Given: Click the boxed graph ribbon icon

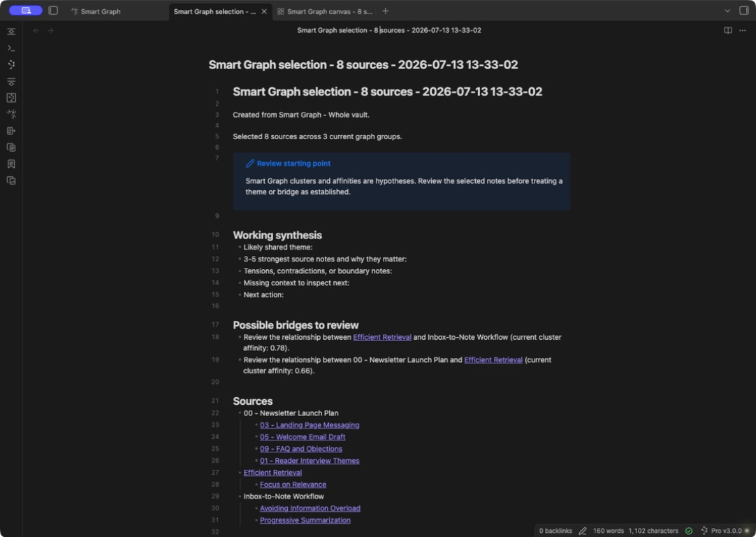Looking at the screenshot, I should point(11,98).
